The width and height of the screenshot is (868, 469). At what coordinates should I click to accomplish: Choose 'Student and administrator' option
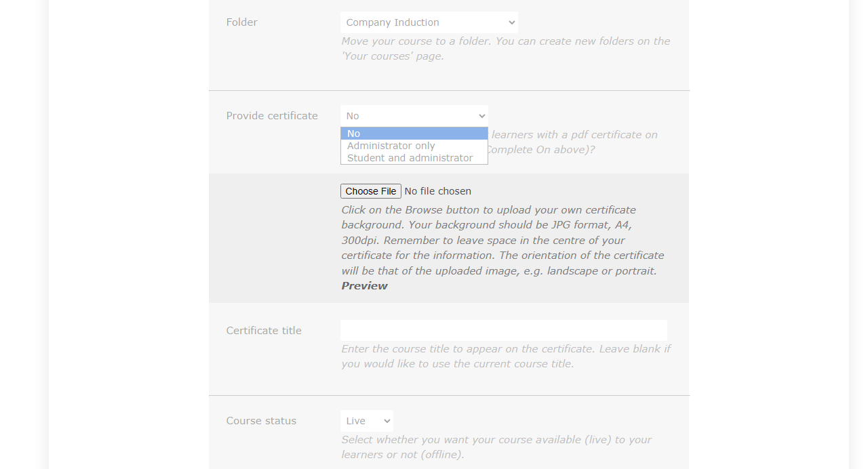pos(414,158)
